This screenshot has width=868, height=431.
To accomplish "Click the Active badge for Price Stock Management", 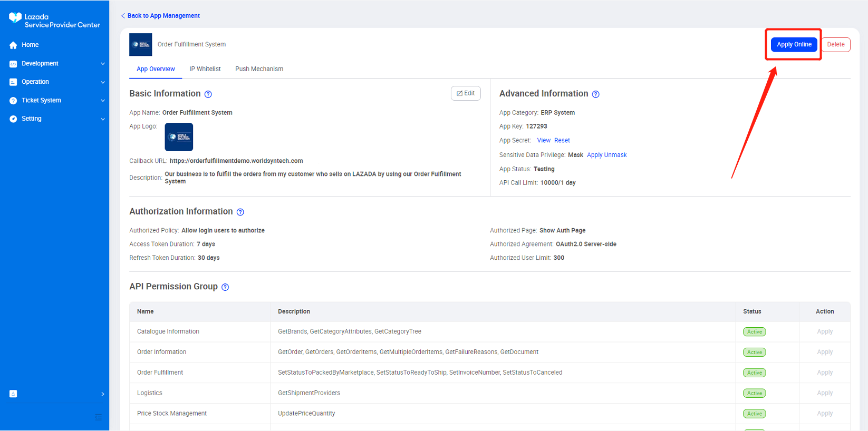I will [755, 414].
